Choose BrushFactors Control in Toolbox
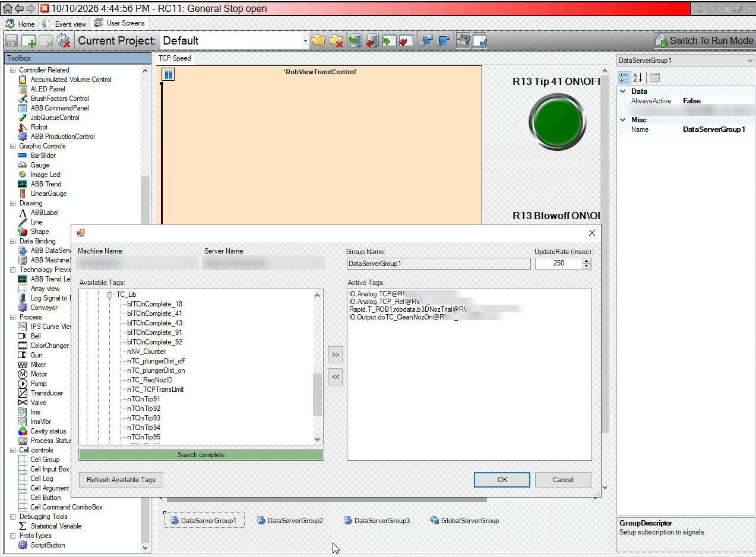The height and width of the screenshot is (557, 756). point(59,99)
